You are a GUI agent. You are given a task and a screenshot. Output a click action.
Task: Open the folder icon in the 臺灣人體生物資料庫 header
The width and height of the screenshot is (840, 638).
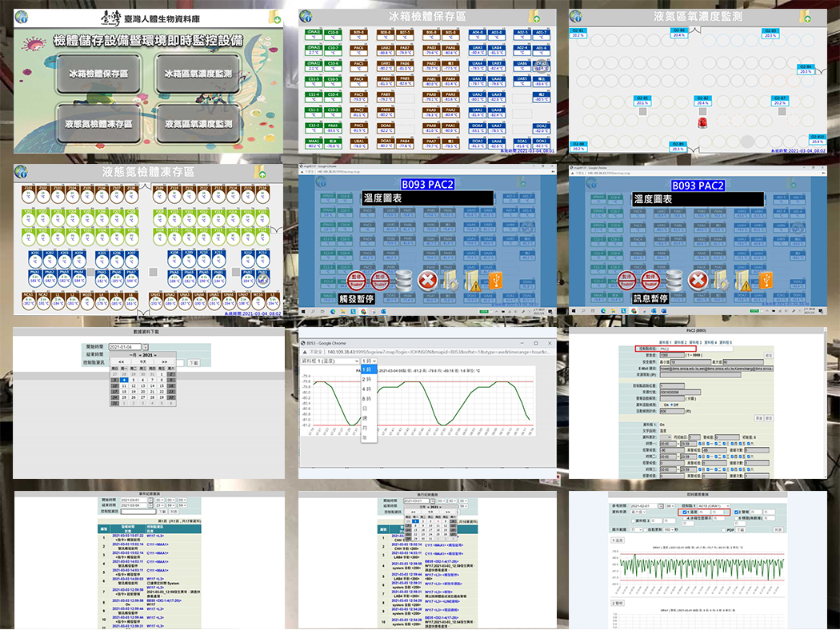(x=274, y=17)
